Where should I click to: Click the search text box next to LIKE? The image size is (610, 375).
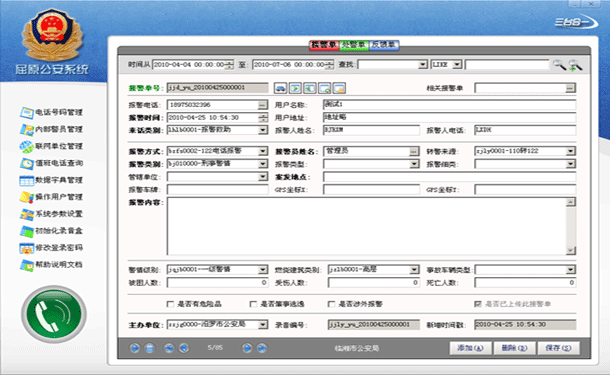(507, 65)
